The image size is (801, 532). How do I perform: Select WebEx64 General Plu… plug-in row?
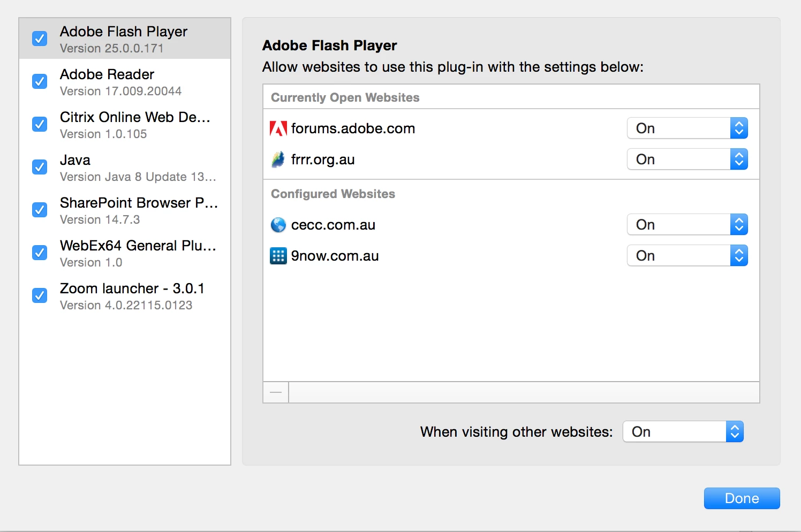click(x=125, y=253)
